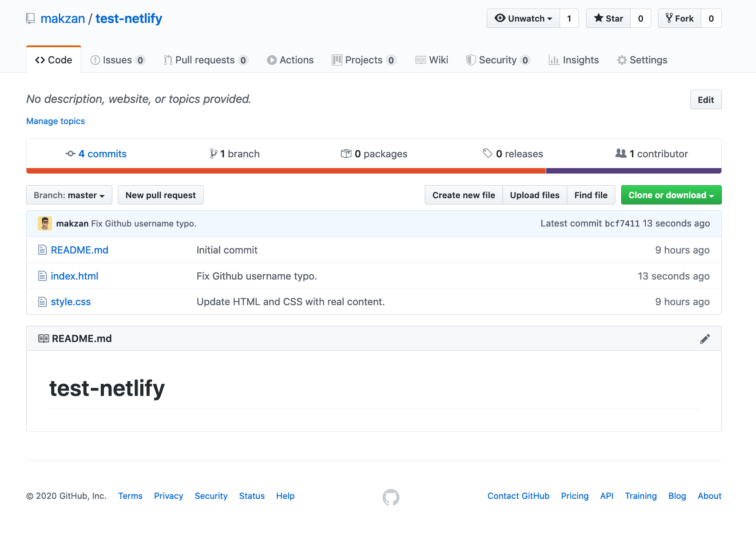This screenshot has height=542, width=756.
Task: Click Upload files
Action: [x=535, y=195]
